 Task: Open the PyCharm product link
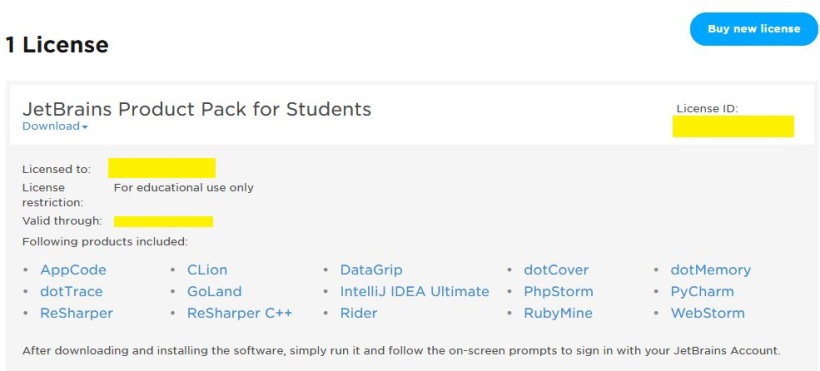pos(702,291)
